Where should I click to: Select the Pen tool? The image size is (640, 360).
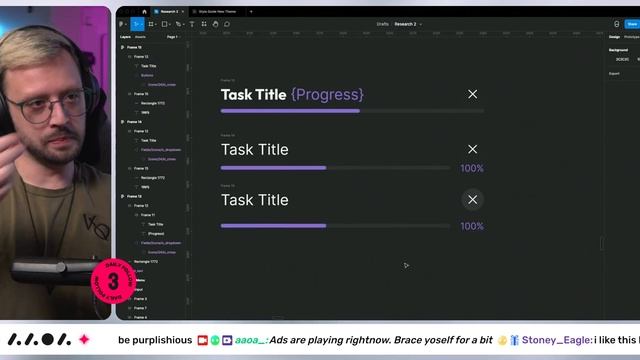[x=178, y=24]
